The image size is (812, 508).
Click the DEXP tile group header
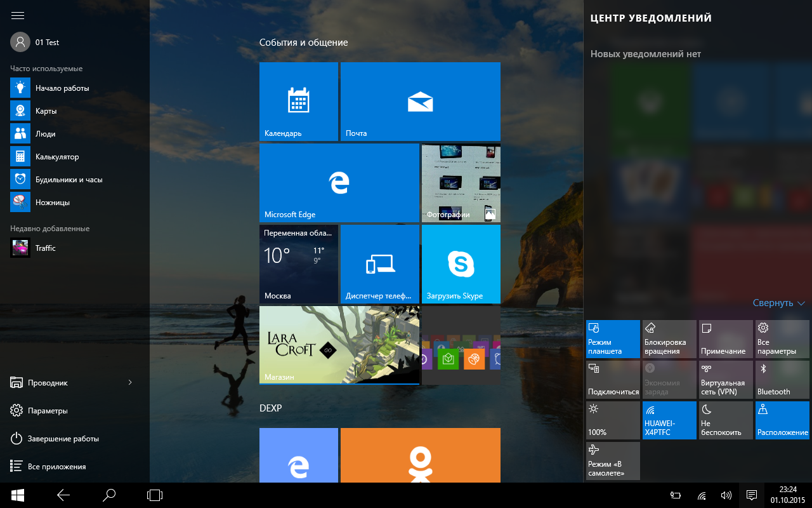(x=271, y=408)
